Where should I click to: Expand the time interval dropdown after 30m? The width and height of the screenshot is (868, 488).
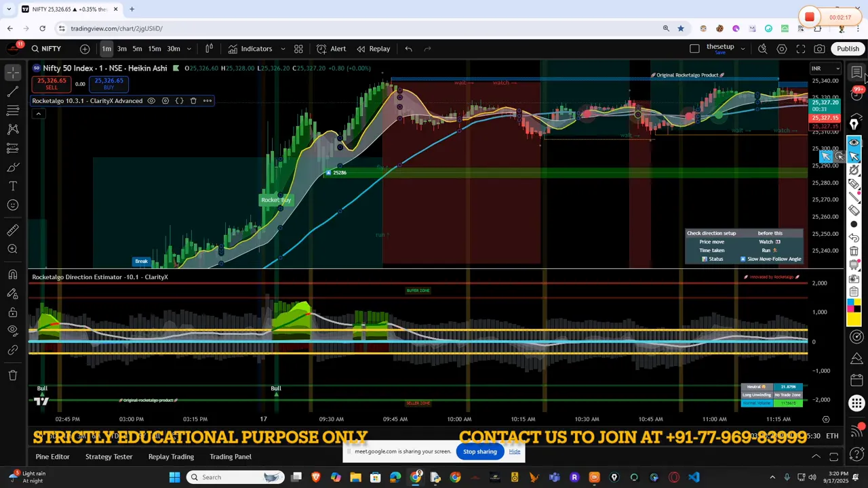pyautogui.click(x=189, y=49)
